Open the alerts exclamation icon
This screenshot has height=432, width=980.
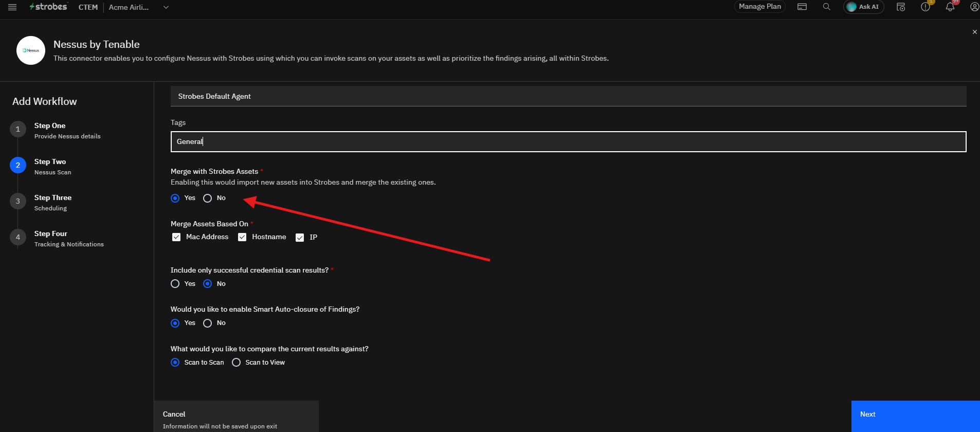925,7
